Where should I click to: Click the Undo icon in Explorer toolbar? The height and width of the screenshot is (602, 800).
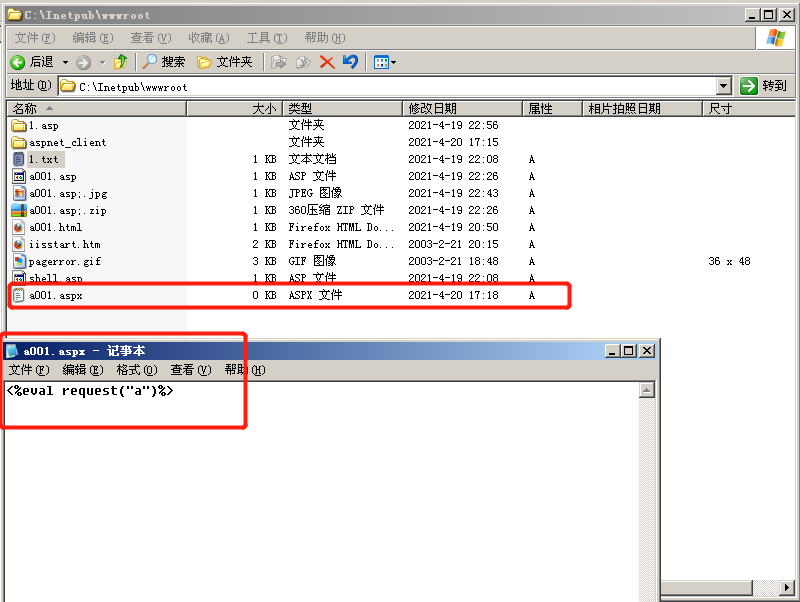pyautogui.click(x=351, y=62)
